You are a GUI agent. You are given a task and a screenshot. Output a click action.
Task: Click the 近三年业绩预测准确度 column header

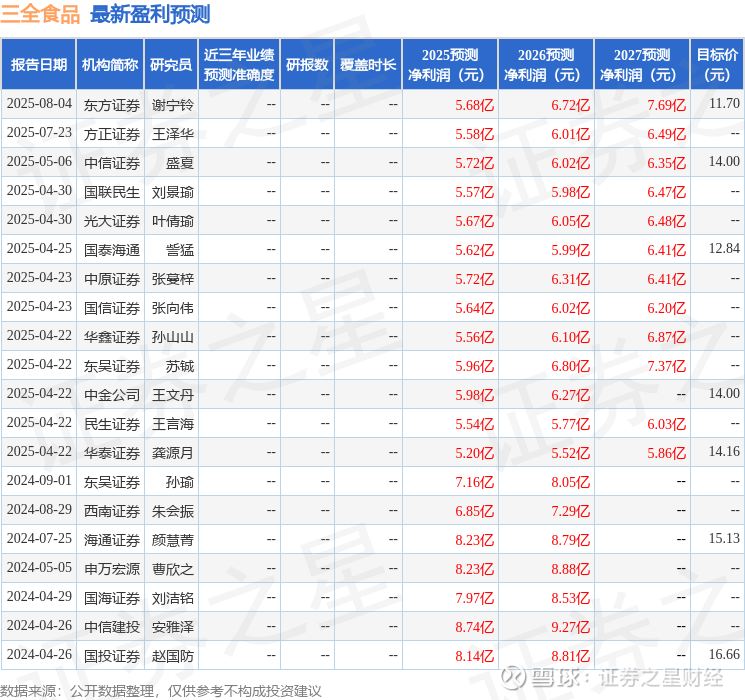(239, 65)
